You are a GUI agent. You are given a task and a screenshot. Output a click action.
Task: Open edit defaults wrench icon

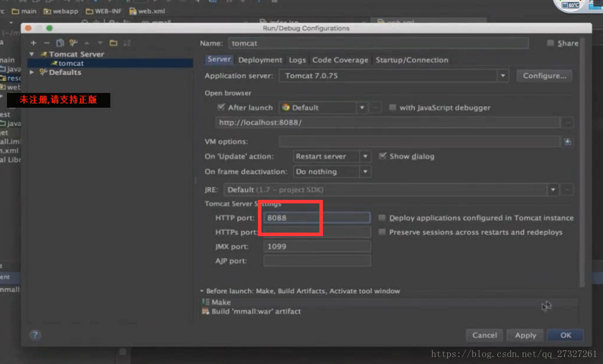pyautogui.click(x=73, y=43)
